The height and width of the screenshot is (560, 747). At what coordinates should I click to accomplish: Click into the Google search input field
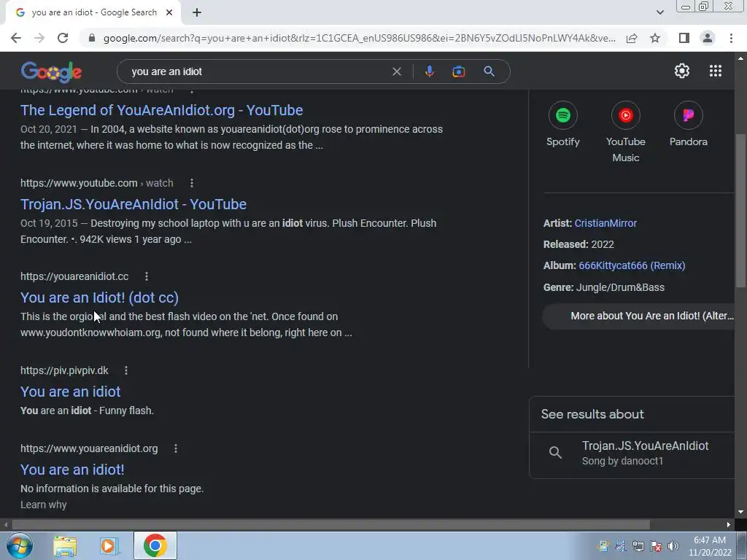pos(258,71)
